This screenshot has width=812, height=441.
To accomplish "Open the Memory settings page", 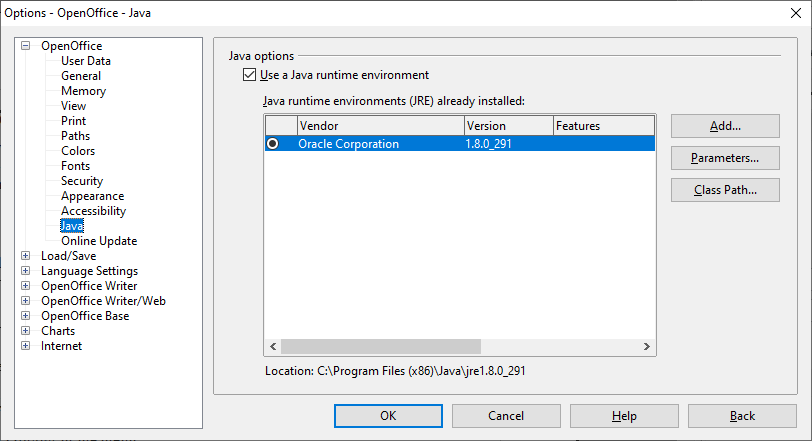I will click(83, 91).
